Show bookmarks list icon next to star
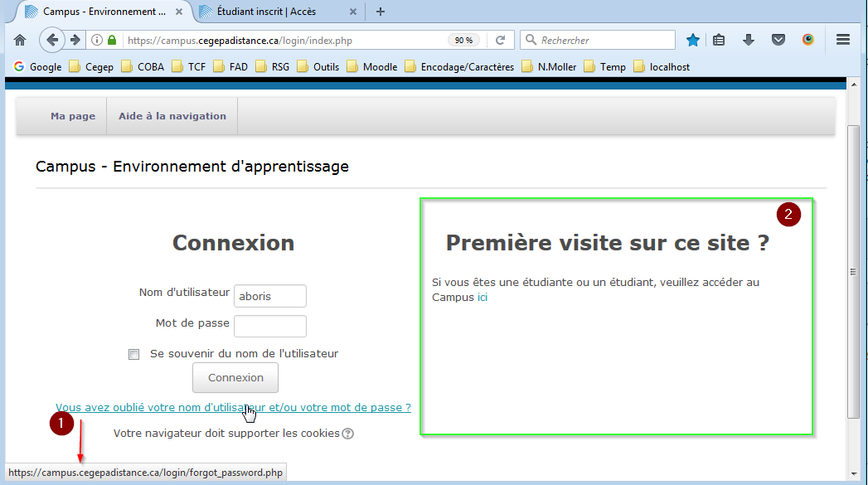The image size is (868, 485). 719,40
